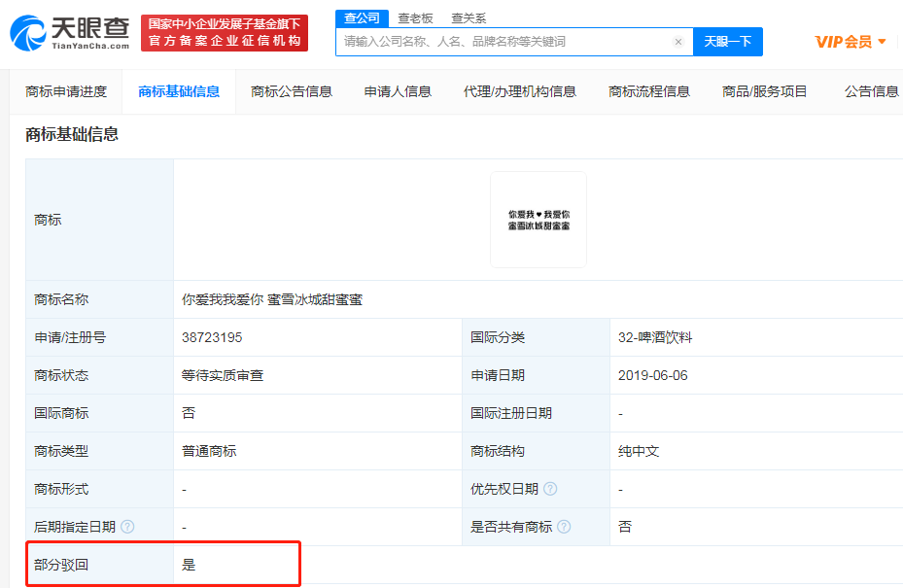This screenshot has height=588, width=903.
Task: Click the 商标基础信息 section heading
Action: 72,134
